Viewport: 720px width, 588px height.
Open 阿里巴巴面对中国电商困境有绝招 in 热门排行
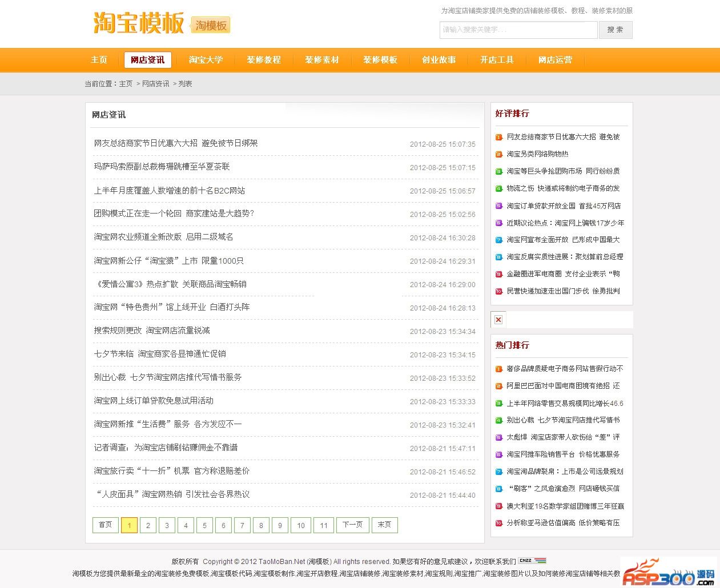(x=563, y=386)
